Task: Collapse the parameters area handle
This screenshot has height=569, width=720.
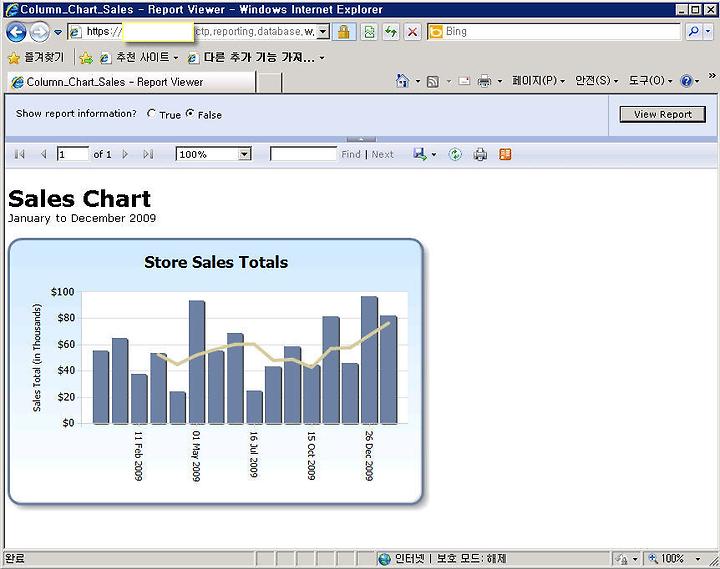Action: coord(361,139)
